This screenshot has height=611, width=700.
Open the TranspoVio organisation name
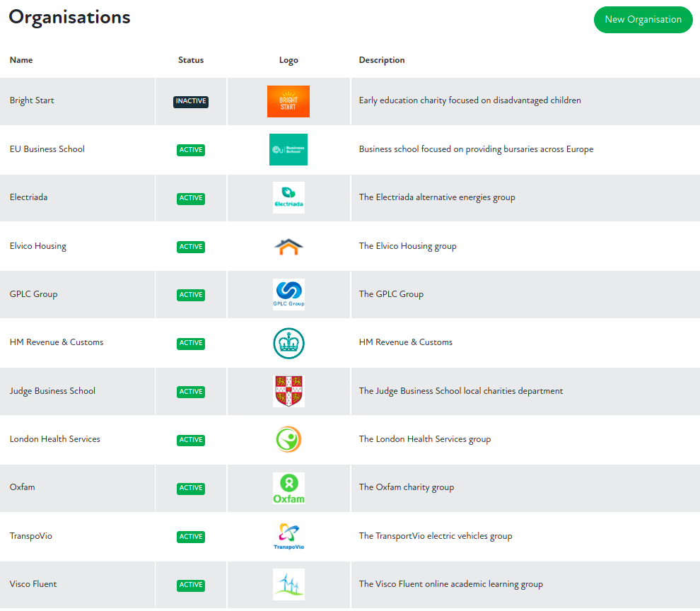click(x=31, y=536)
